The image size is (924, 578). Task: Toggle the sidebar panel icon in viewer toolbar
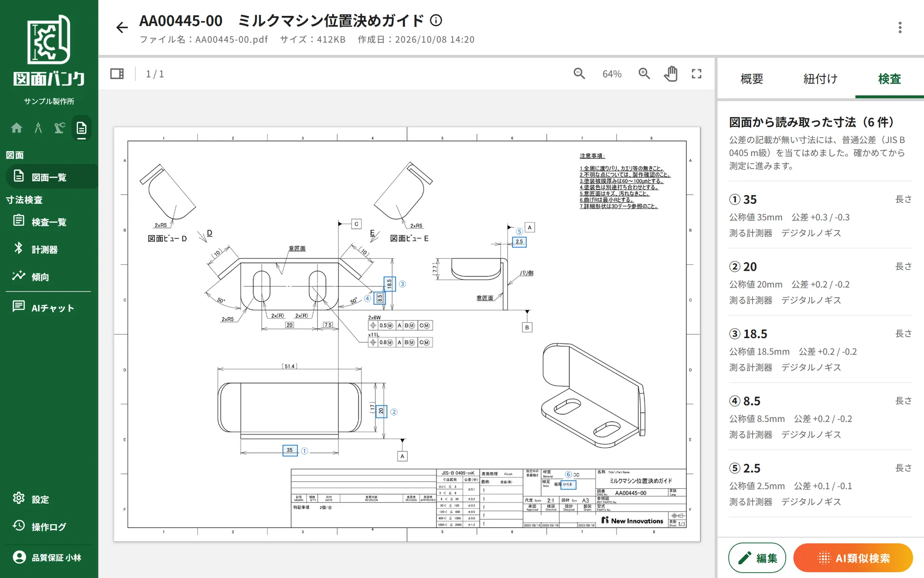tap(117, 74)
